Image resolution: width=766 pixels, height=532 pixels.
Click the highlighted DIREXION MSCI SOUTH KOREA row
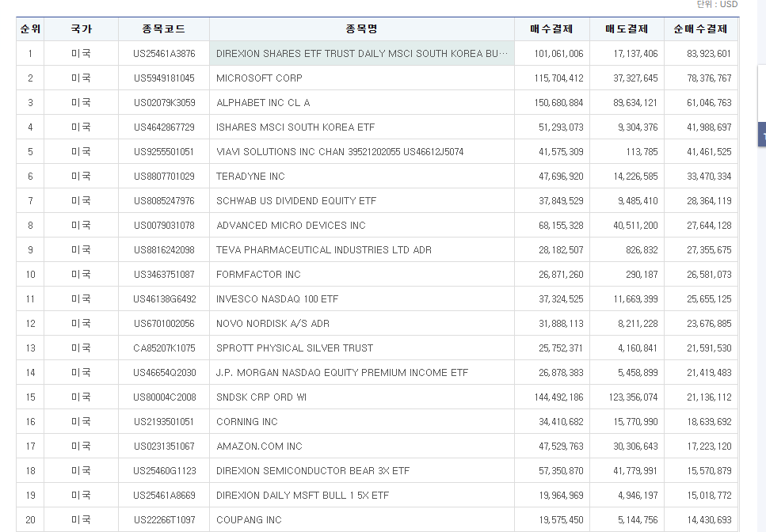pos(362,54)
